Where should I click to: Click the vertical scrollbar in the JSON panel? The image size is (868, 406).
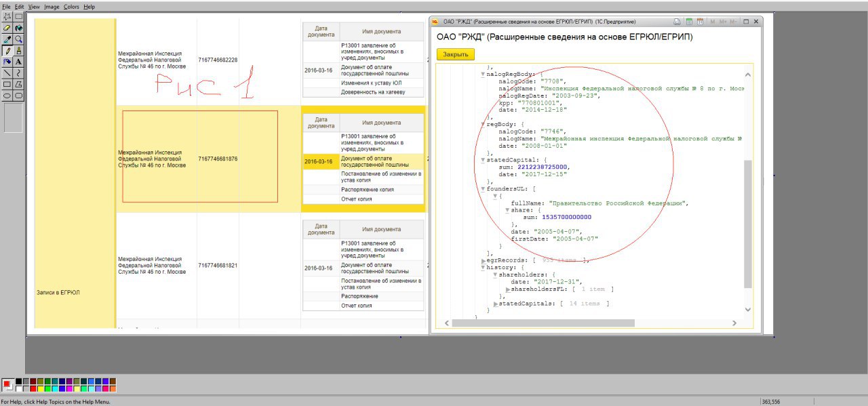748,224
